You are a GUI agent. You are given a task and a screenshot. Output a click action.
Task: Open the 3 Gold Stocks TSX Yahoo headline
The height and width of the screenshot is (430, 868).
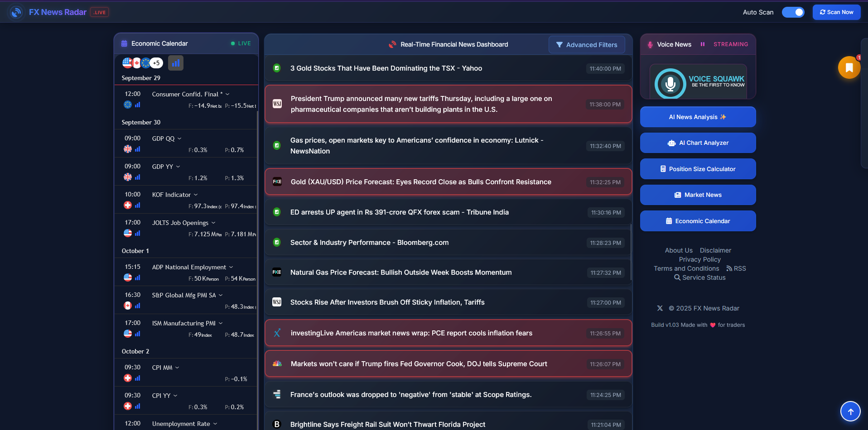click(x=386, y=68)
